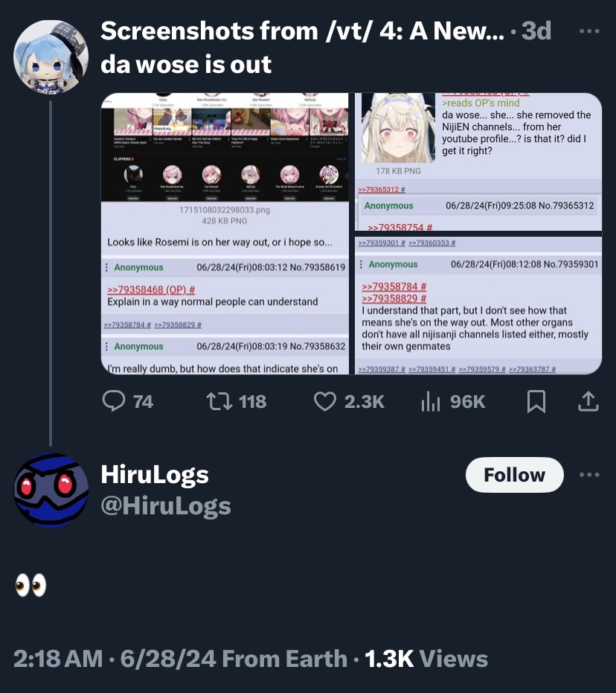Open the 'da wose is out' tweet text
616x693 pixels.
(x=186, y=65)
